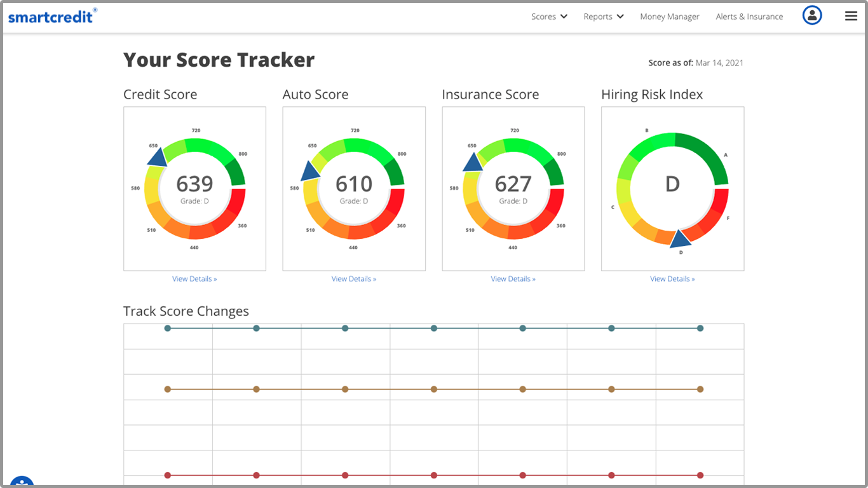The height and width of the screenshot is (488, 868).
Task: View Details for Auto Score
Action: [x=354, y=279]
